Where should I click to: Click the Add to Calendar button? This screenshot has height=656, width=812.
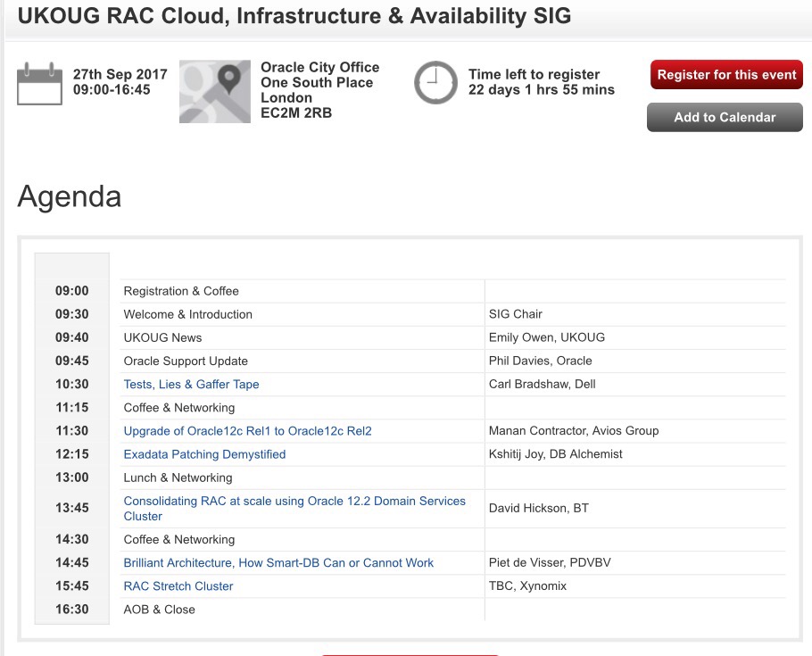click(x=725, y=117)
